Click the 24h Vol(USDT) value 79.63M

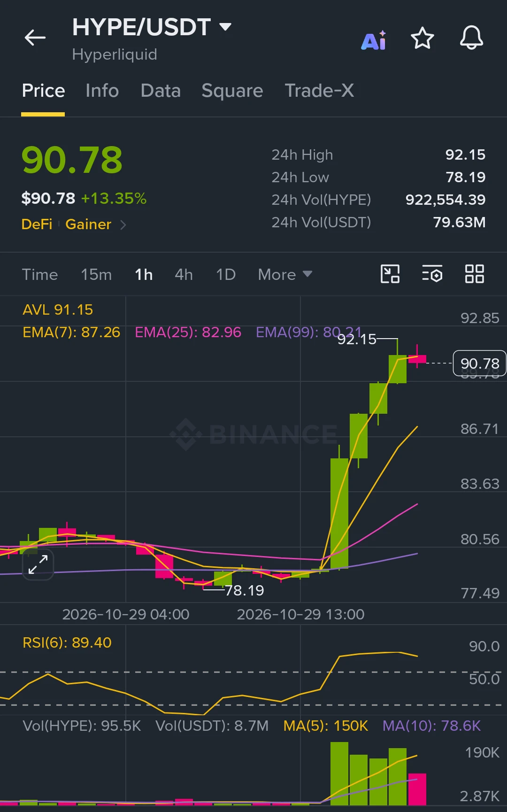click(459, 223)
